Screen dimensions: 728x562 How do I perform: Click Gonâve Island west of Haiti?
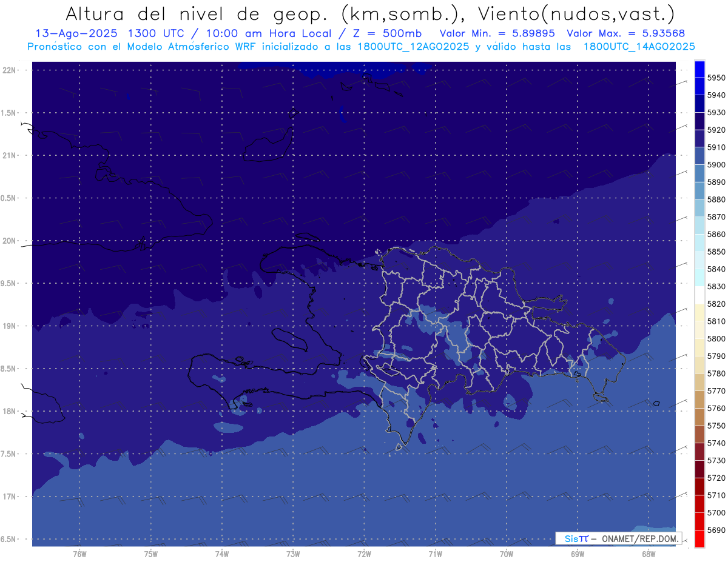[290, 340]
